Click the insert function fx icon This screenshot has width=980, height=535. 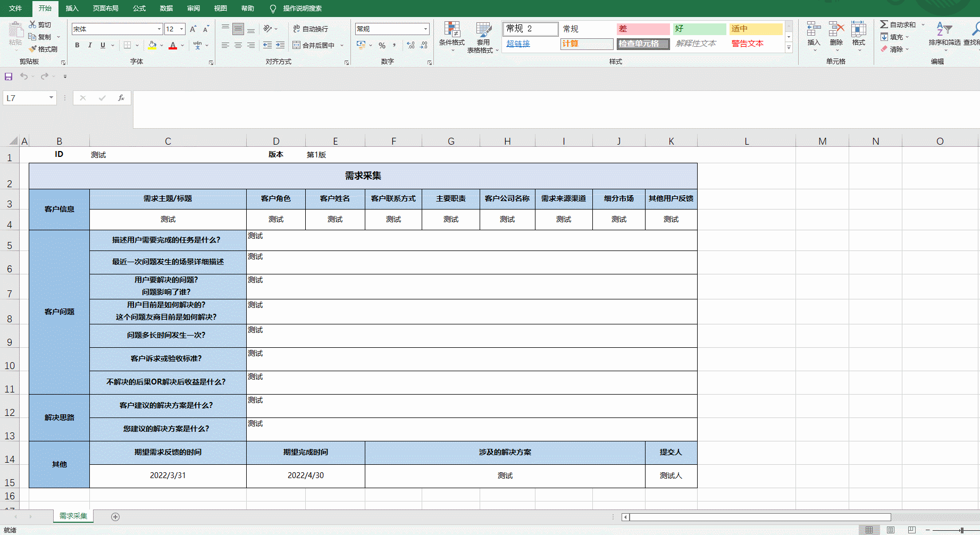[121, 98]
